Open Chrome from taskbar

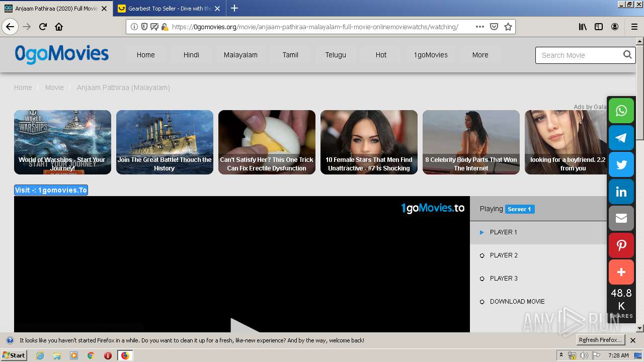click(x=91, y=355)
